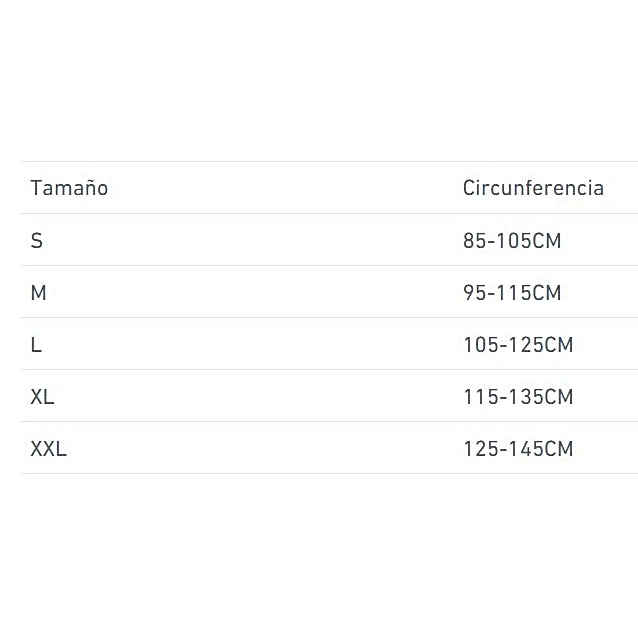Screen dimensions: 638x638
Task: Click the 125-145CM circumference value
Action: click(x=517, y=449)
